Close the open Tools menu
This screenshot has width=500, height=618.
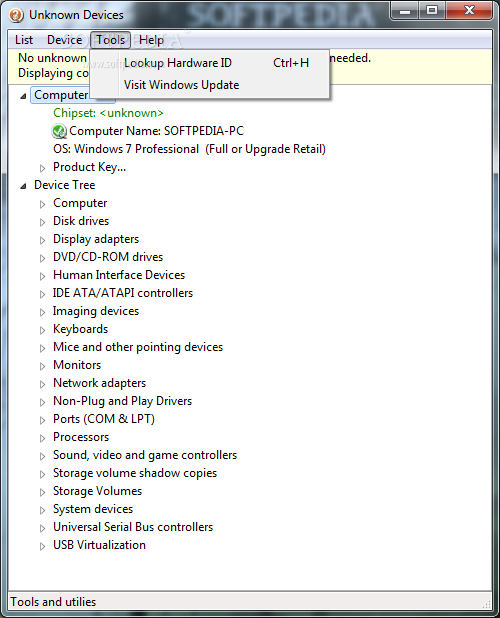110,40
